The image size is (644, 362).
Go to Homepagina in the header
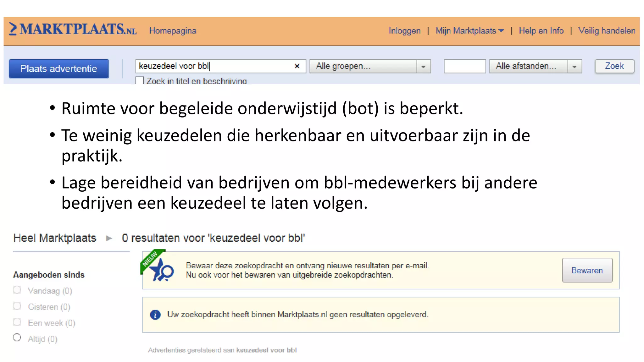[x=173, y=31]
